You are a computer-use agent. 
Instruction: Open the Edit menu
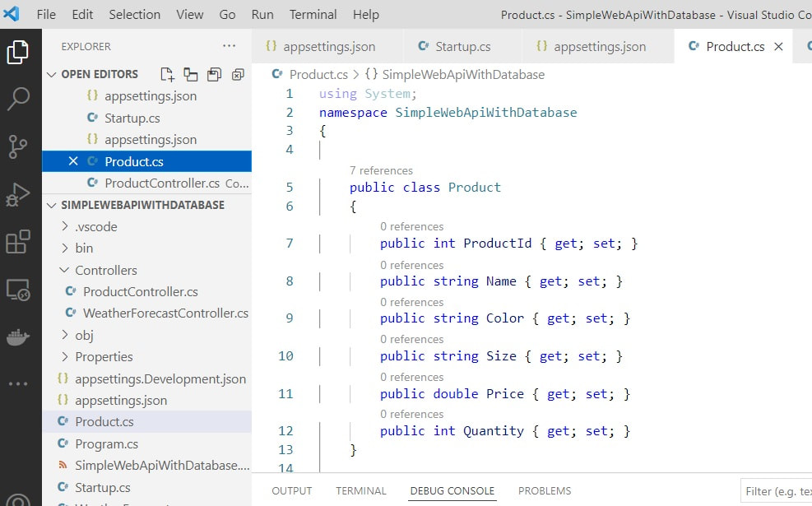point(82,15)
